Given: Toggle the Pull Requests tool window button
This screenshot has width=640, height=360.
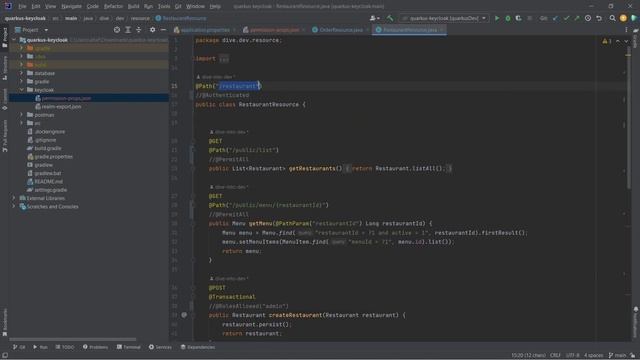Looking at the screenshot, I should pos(4,136).
